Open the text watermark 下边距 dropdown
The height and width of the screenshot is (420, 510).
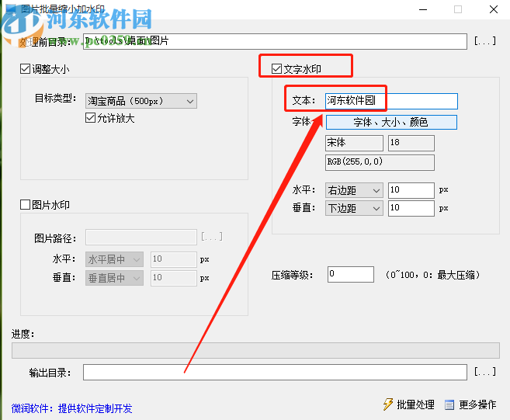click(354, 208)
